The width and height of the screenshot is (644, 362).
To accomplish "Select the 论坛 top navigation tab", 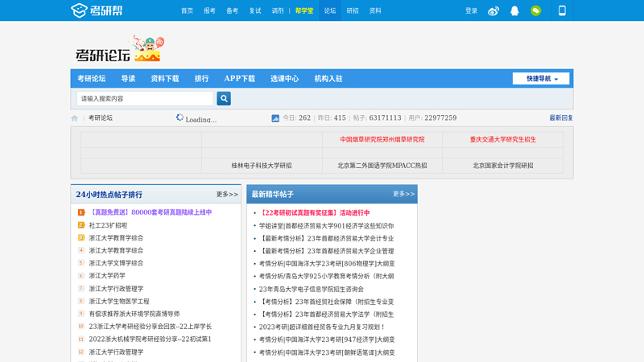I will 330,10.
